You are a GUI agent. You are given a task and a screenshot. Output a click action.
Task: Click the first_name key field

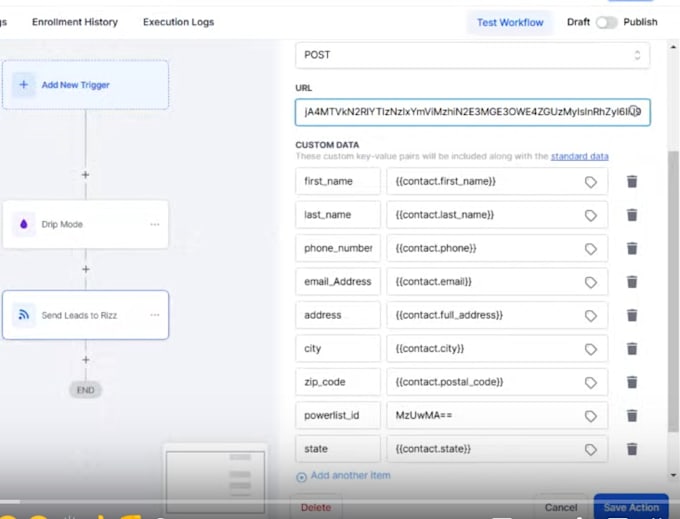(338, 181)
